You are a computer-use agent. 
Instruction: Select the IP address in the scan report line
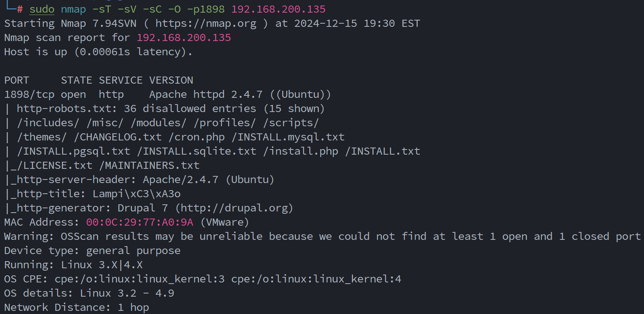(x=184, y=38)
